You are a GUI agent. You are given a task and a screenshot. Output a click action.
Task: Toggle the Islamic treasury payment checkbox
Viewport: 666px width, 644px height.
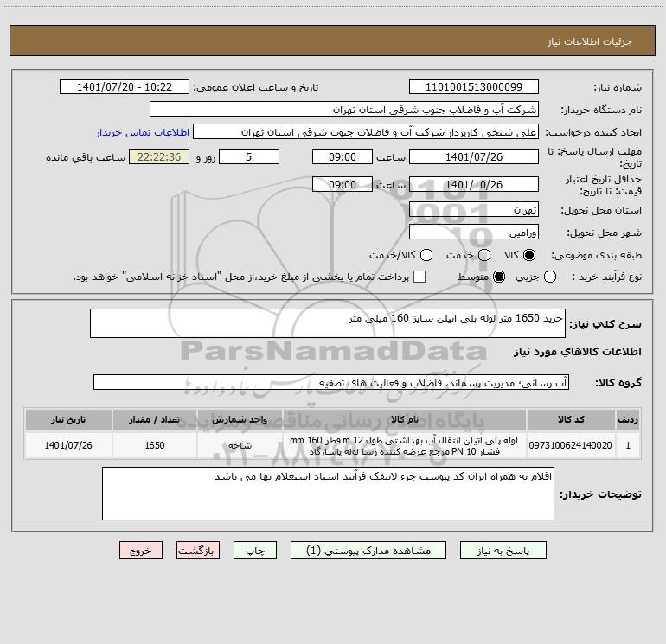tap(419, 277)
